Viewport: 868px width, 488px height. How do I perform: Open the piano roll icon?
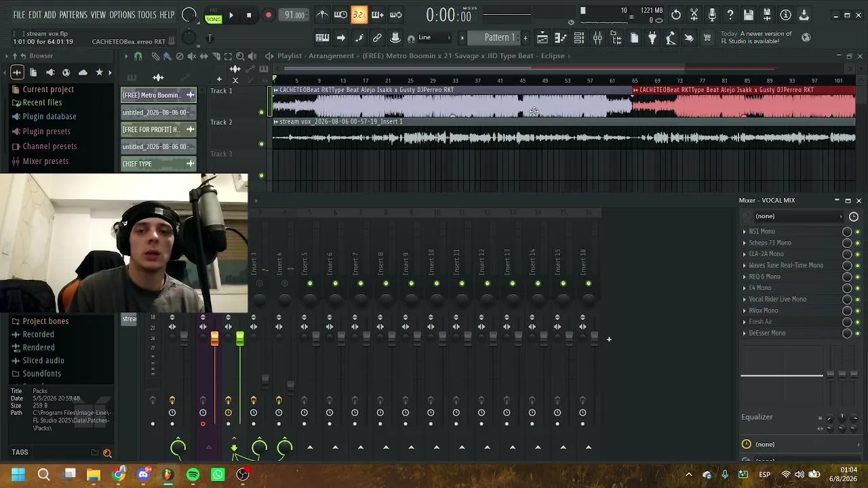click(561, 38)
